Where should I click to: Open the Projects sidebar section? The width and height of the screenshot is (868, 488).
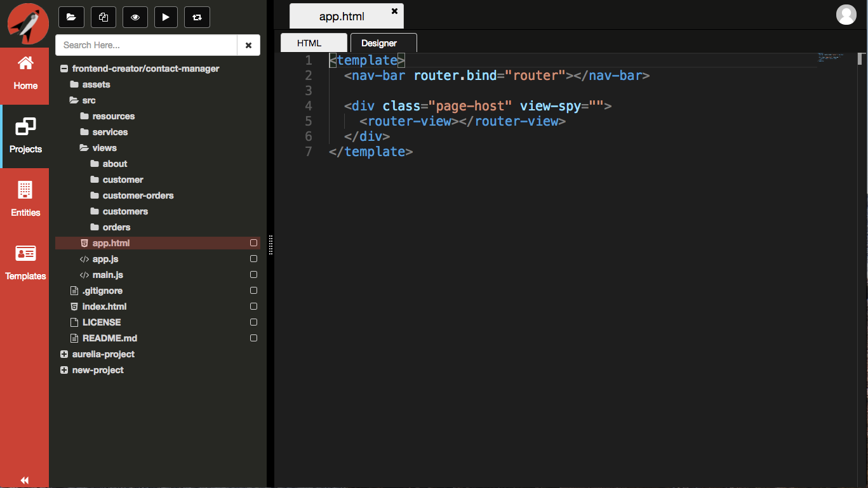click(x=25, y=136)
